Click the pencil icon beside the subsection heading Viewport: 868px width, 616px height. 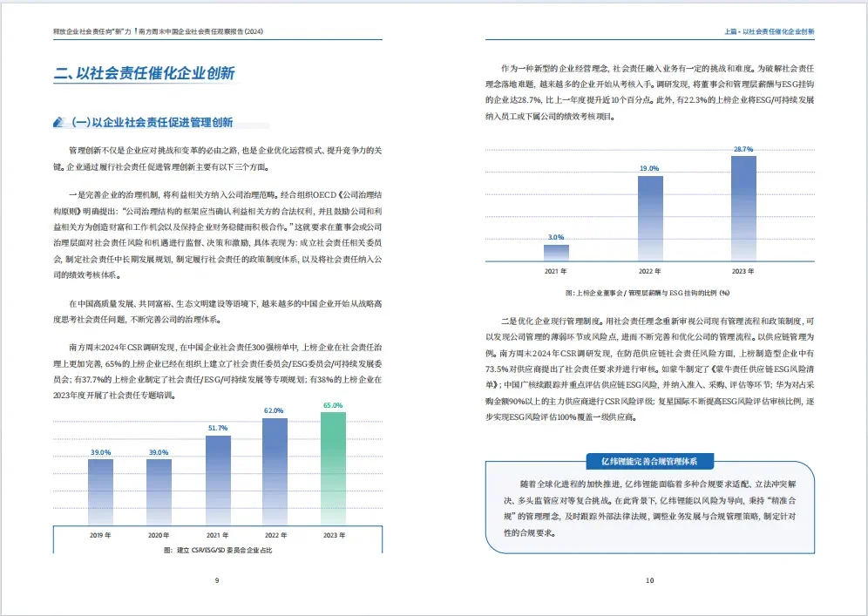58,122
